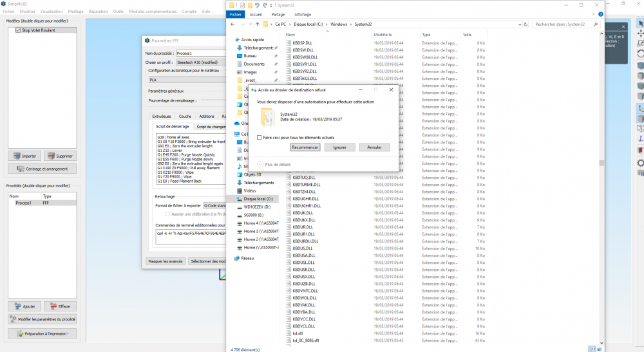Screen dimensions: 644x352
Task: Switch to the Couche tab
Action: (185, 116)
